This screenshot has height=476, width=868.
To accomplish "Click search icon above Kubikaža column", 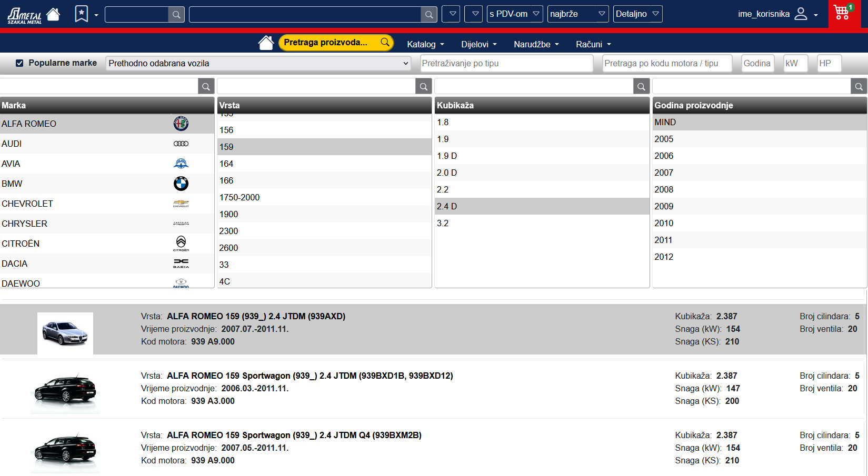I will click(x=641, y=87).
